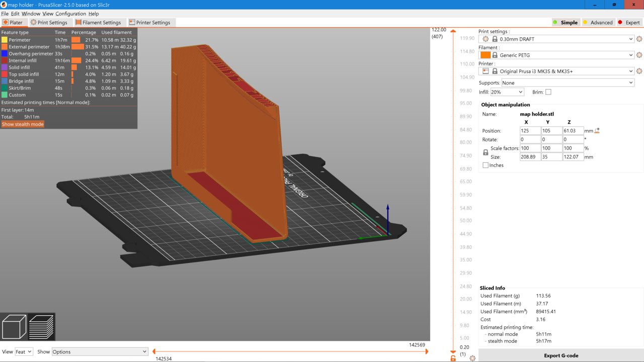This screenshot has width=644, height=362.
Task: Click Export G-code button
Action: click(561, 355)
